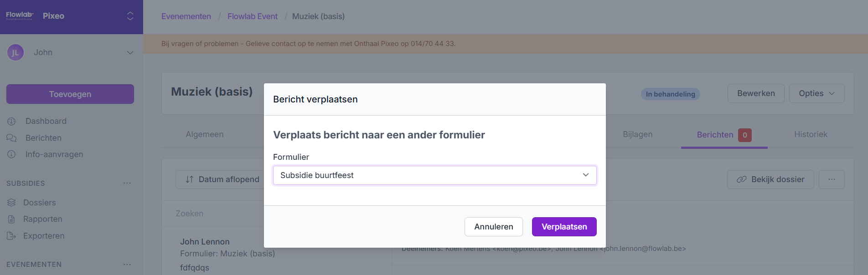The width and height of the screenshot is (868, 275).
Task: Open the three-dots menu next to Evenementen
Action: [127, 265]
